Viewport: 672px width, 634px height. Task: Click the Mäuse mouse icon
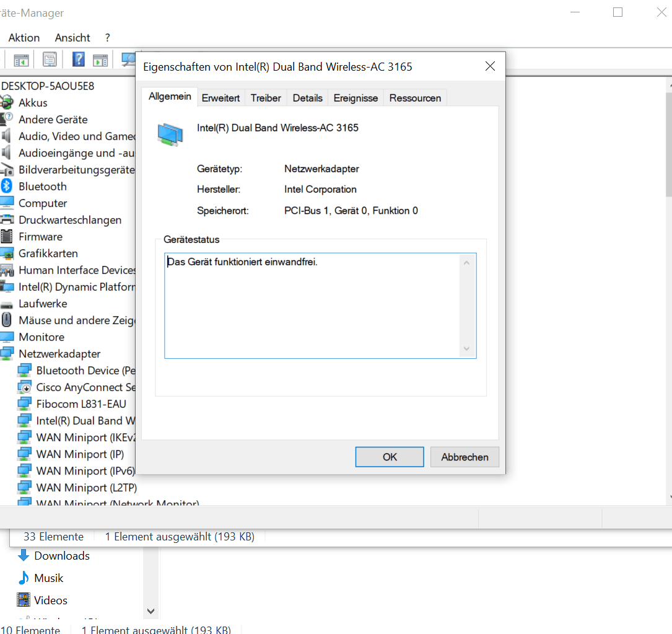click(x=6, y=320)
